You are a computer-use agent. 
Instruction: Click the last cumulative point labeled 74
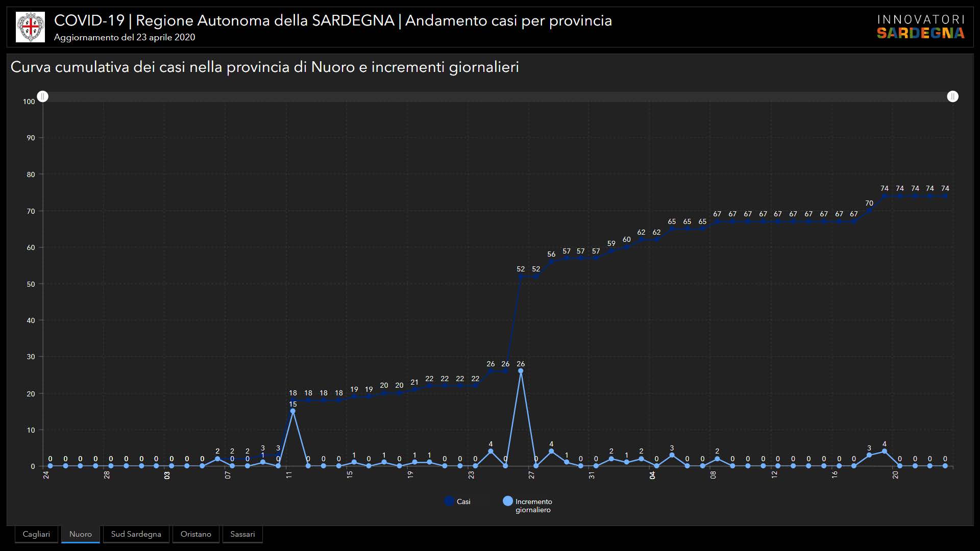tap(945, 196)
